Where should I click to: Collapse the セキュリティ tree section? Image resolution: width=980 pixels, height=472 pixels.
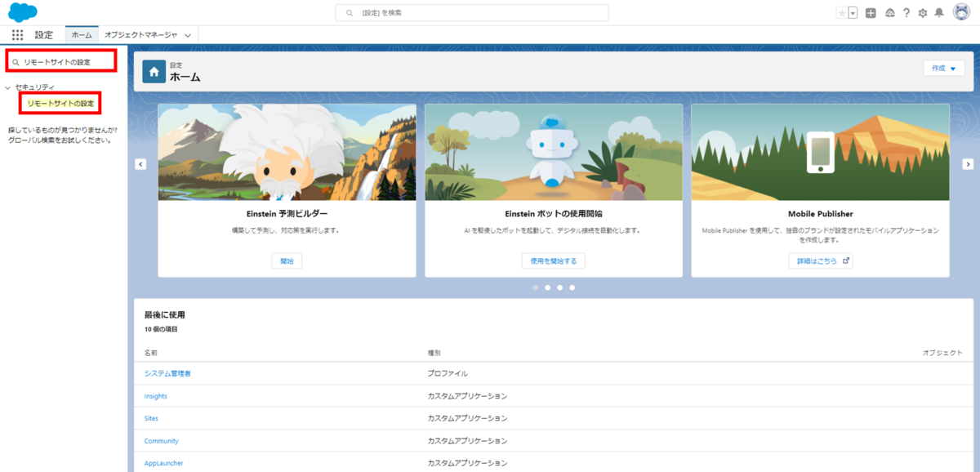[8, 87]
